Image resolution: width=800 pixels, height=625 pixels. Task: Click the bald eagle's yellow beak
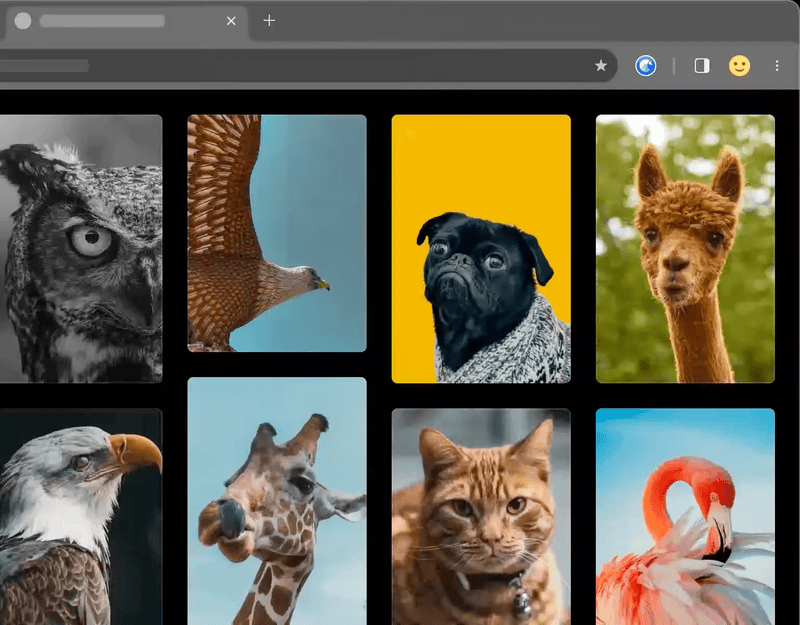click(138, 452)
